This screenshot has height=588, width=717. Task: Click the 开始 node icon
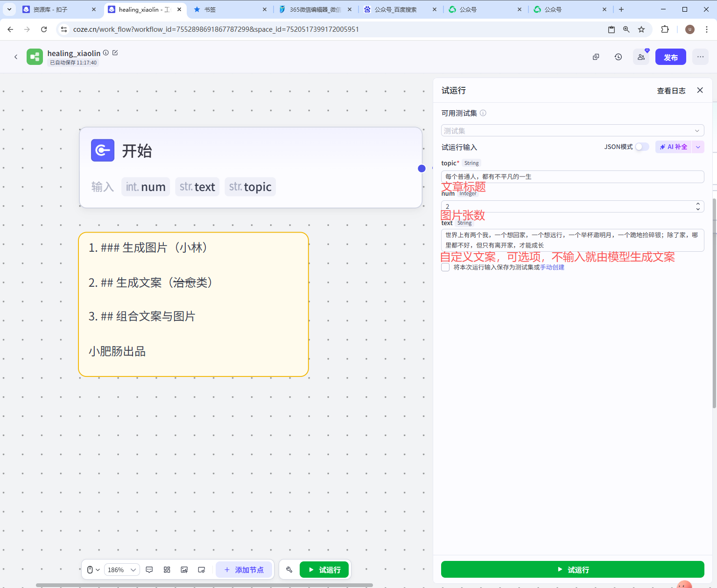(103, 150)
